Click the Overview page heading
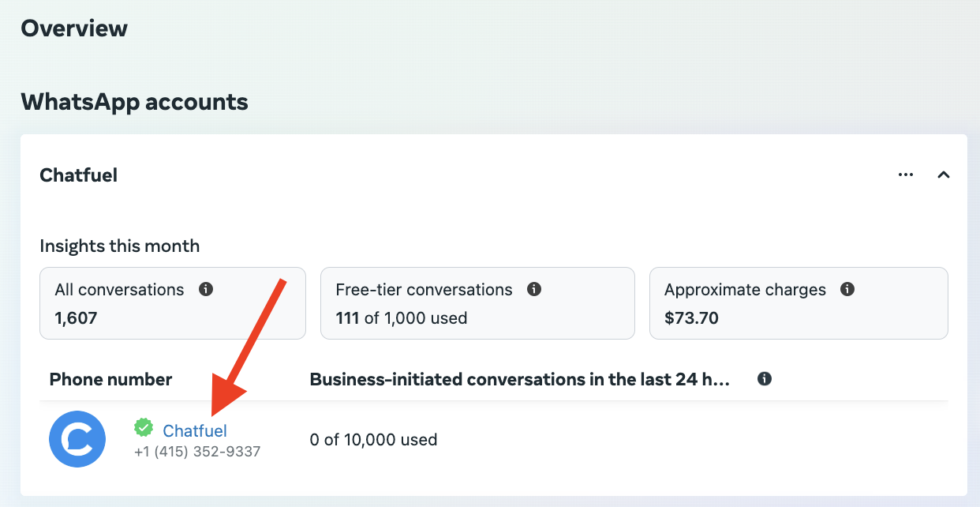The width and height of the screenshot is (980, 507). [x=74, y=28]
